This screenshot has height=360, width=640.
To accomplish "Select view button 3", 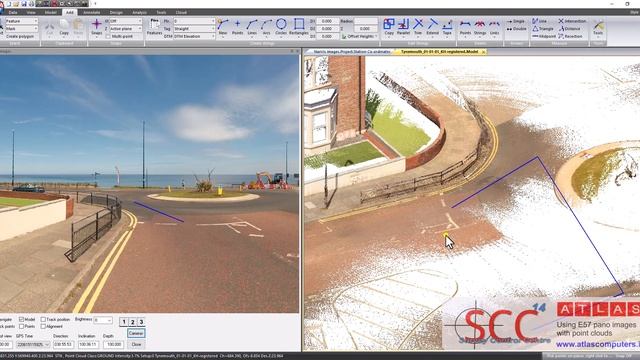I will pyautogui.click(x=141, y=322).
